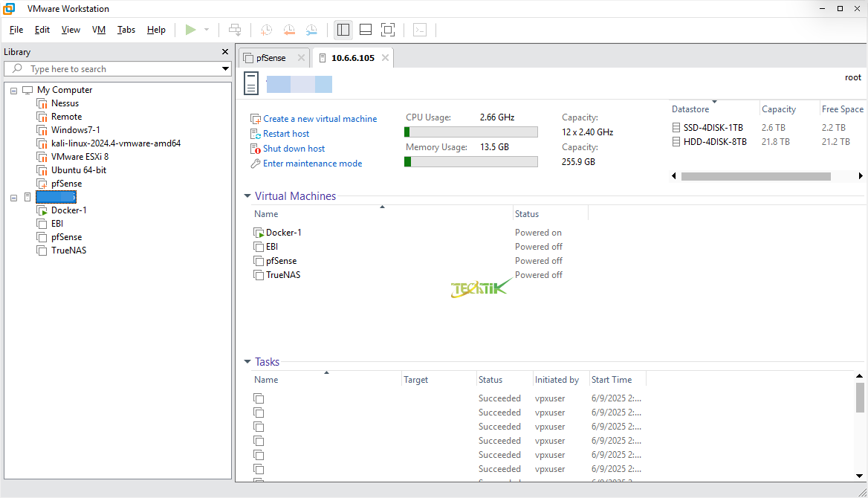Sort datastores by Capacity column

[x=778, y=109]
